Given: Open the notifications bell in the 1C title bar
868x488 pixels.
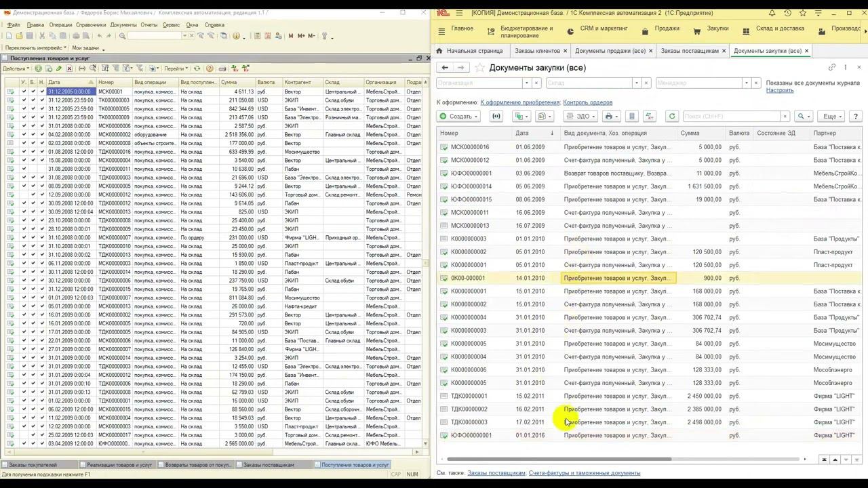Looking at the screenshot, I should pyautogui.click(x=772, y=13).
